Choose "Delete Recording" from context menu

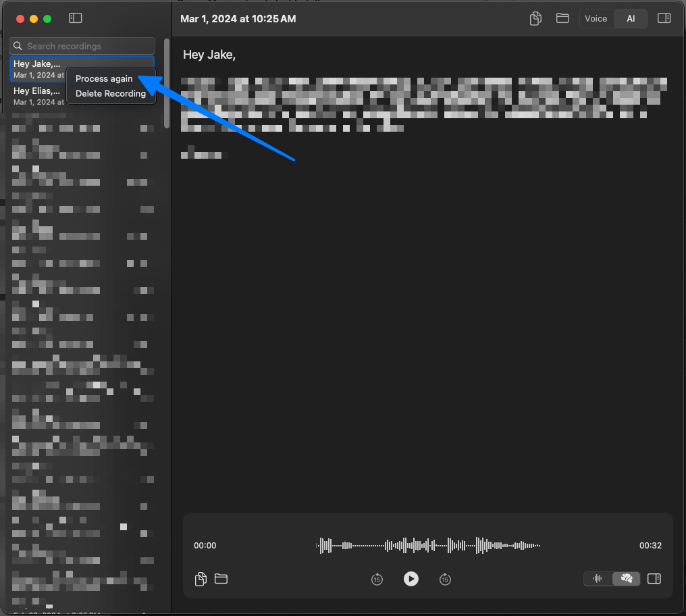111,94
